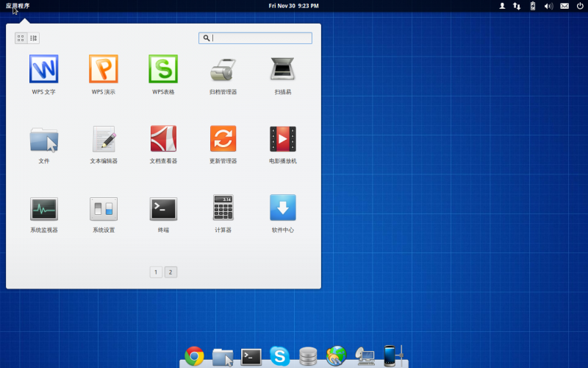The width and height of the screenshot is (588, 368).
Task: Open file manager from dock
Action: pyautogui.click(x=223, y=357)
